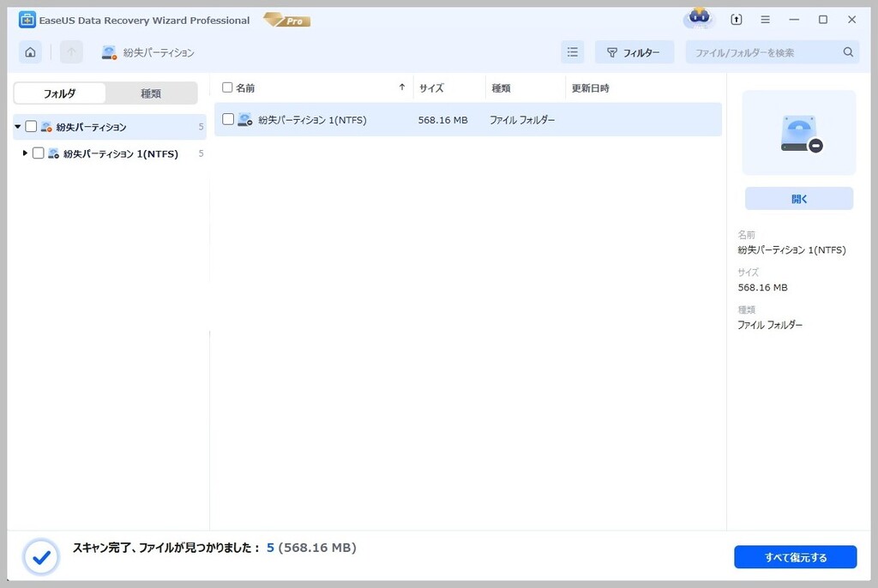
Task: Focus the ファイル/フォルダーを検索 search field
Action: (773, 52)
